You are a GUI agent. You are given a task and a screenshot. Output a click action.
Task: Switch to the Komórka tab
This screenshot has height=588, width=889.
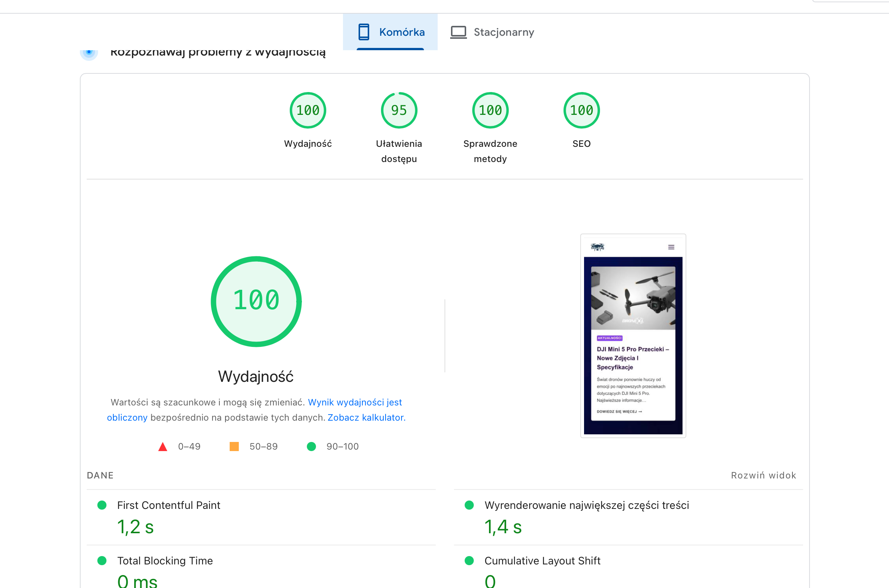coord(402,32)
